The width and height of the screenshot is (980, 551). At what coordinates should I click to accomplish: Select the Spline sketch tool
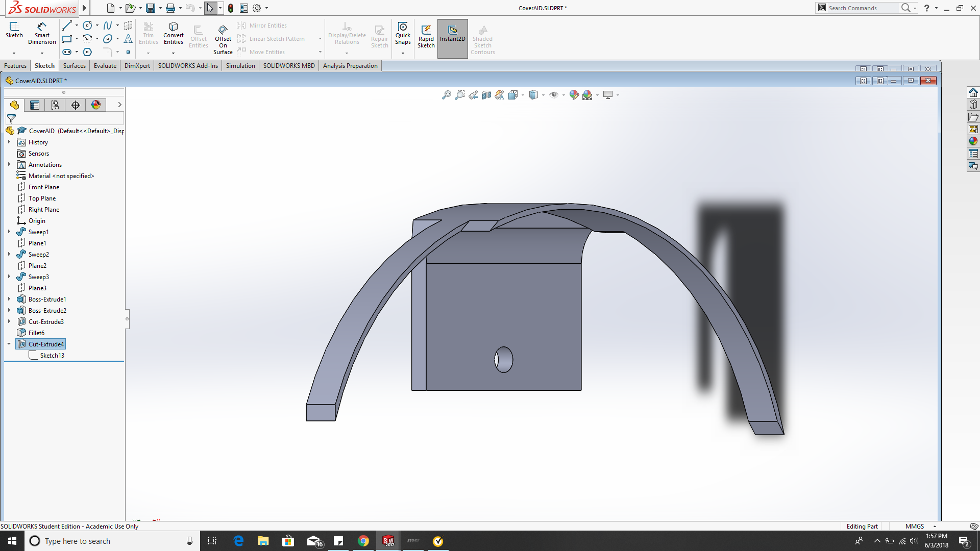[x=108, y=26]
